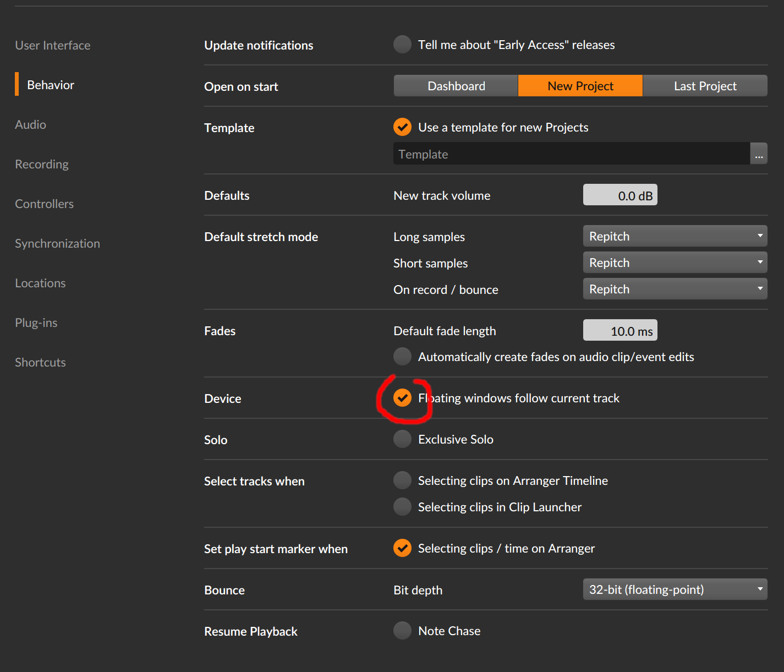This screenshot has height=672, width=784.
Task: Open Long samples stretch mode dropdown
Action: [x=675, y=236]
